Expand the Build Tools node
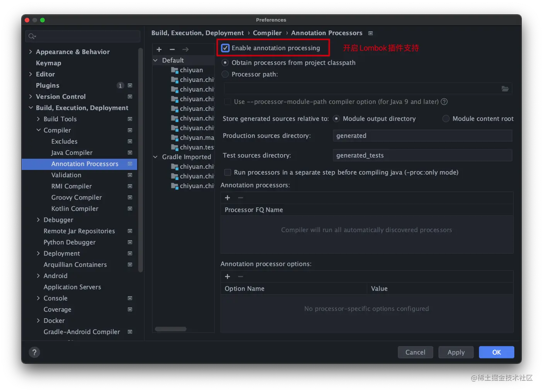This screenshot has width=543, height=392. 38,119
